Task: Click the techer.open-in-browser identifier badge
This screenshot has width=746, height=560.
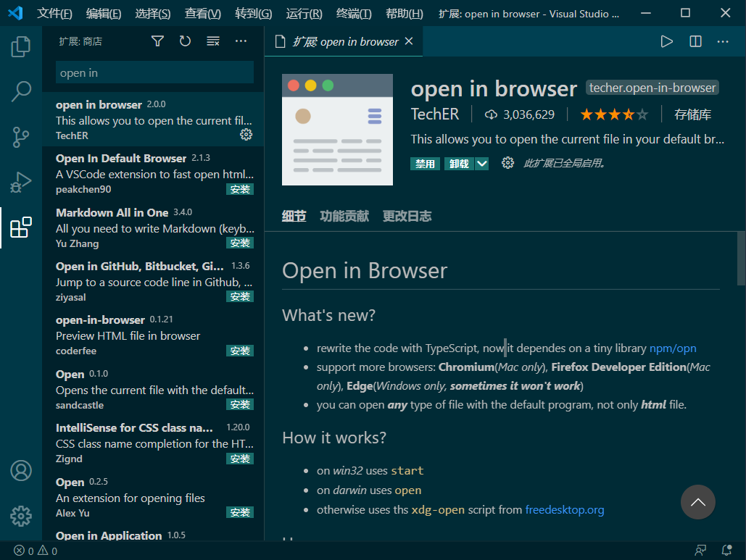Action: tap(652, 88)
